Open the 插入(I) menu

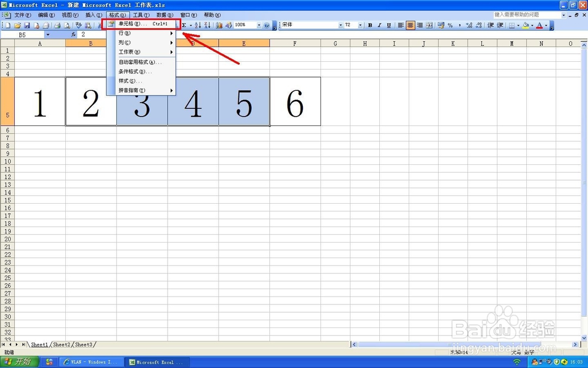(x=93, y=15)
